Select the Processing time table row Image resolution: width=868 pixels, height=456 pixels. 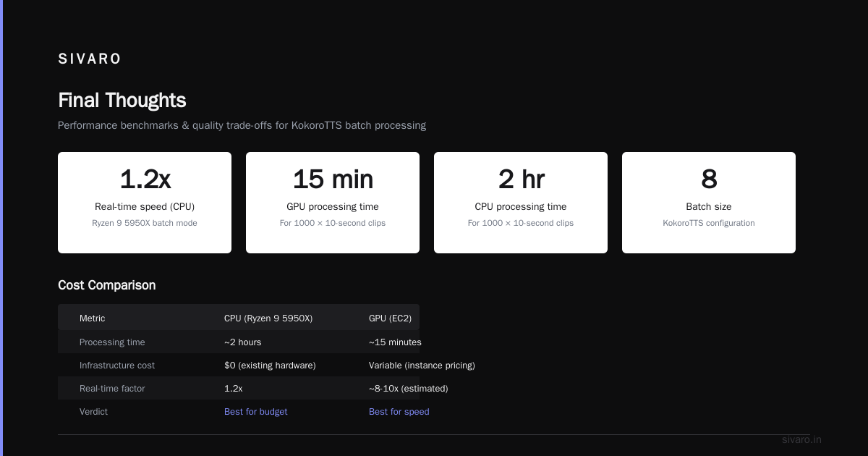(x=239, y=342)
